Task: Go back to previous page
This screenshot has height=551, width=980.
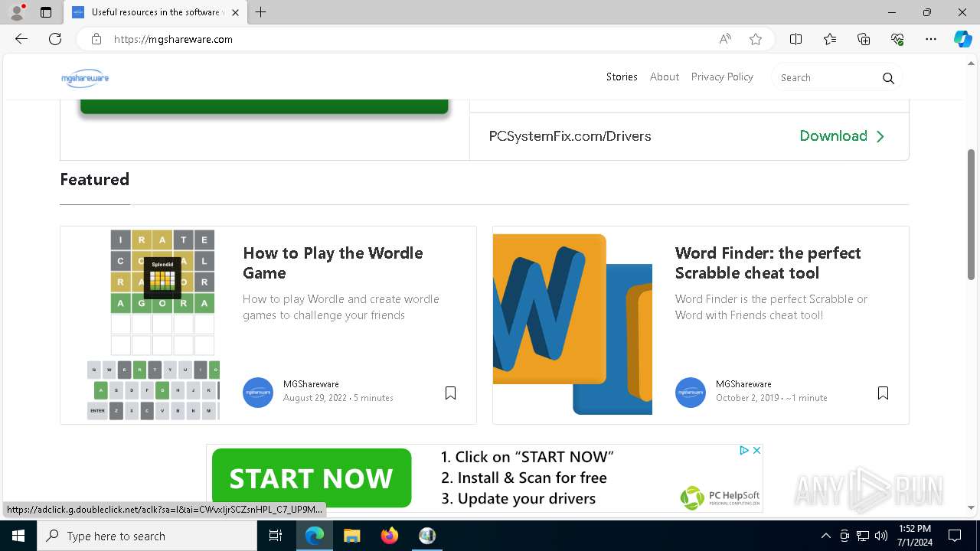Action: point(21,39)
